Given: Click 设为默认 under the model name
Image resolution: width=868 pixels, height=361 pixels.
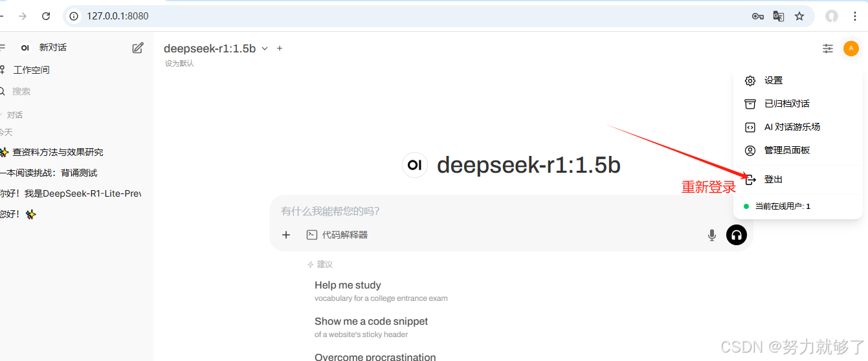Looking at the screenshot, I should point(179,63).
